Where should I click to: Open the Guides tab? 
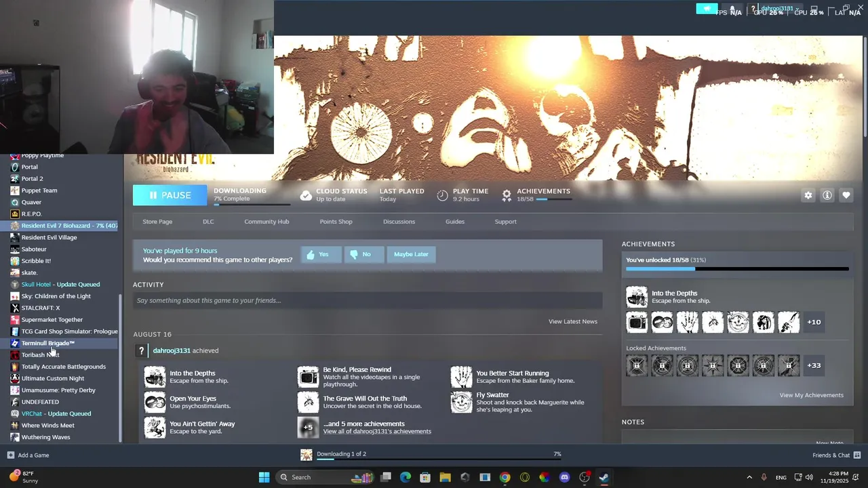coord(455,222)
